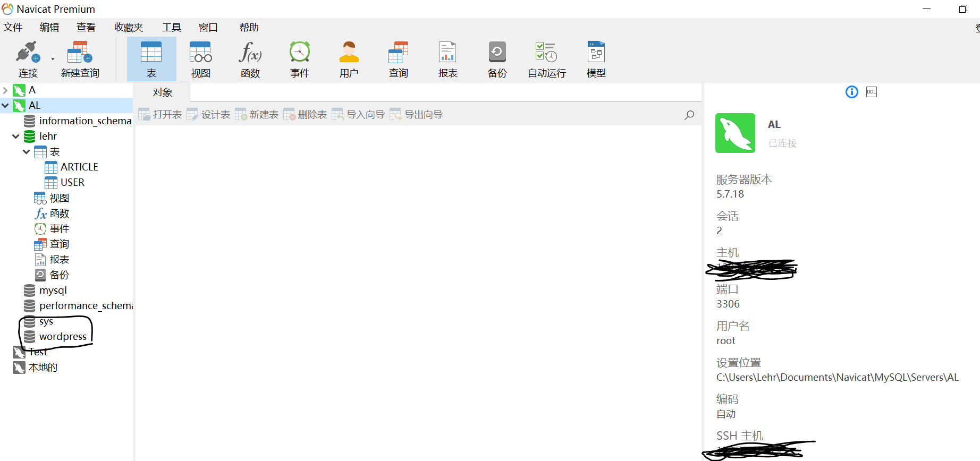The width and height of the screenshot is (980, 461).
Task: Click the 打开表 open table button
Action: pyautogui.click(x=160, y=115)
